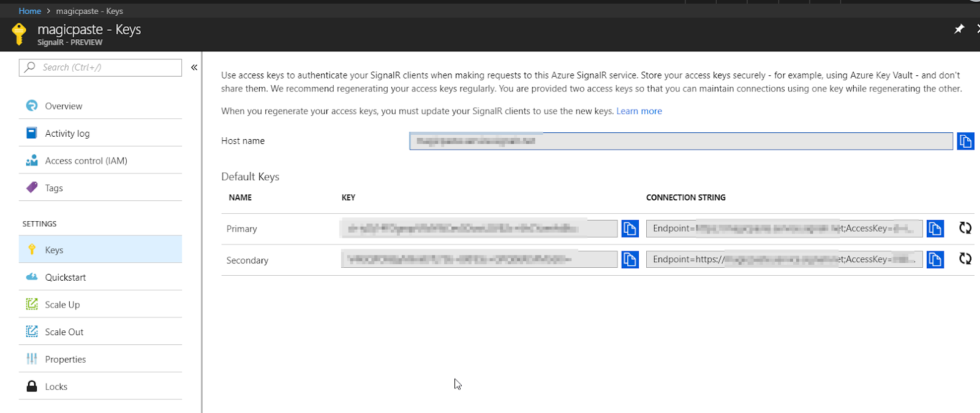Screen dimensions: 980x413
Task: Click the Secondary key field
Action: pos(479,259)
